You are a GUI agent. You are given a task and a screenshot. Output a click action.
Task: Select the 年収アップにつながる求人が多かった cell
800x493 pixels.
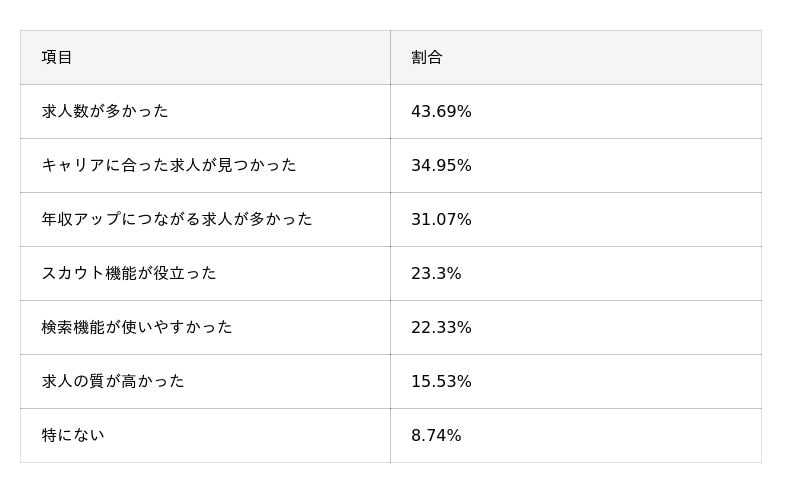pos(177,220)
